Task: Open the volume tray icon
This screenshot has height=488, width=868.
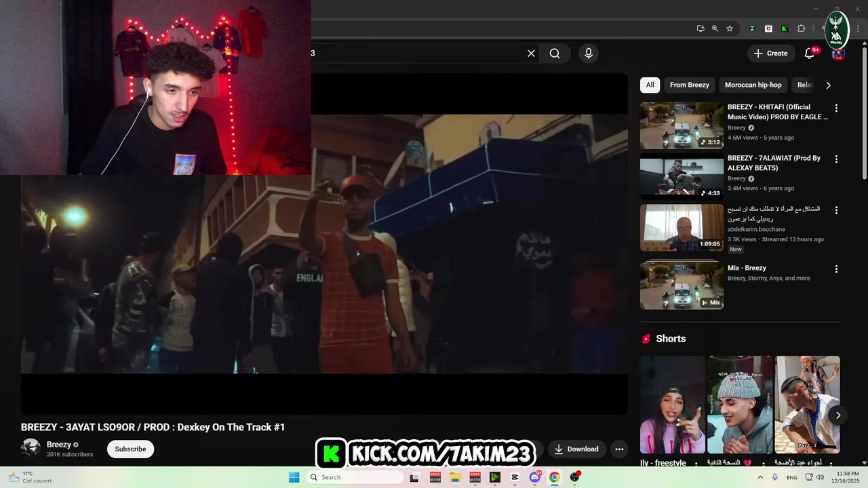Action: pyautogui.click(x=820, y=477)
